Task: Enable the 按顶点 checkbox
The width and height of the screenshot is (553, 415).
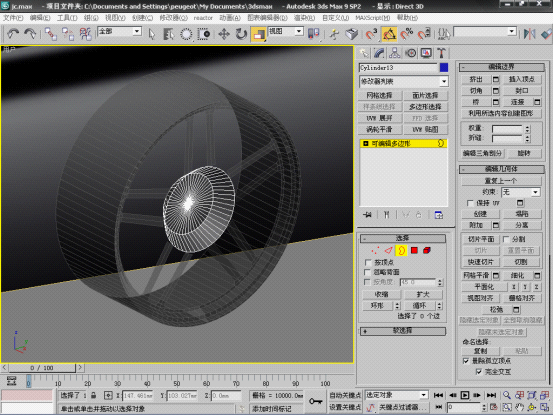Action: (x=368, y=263)
